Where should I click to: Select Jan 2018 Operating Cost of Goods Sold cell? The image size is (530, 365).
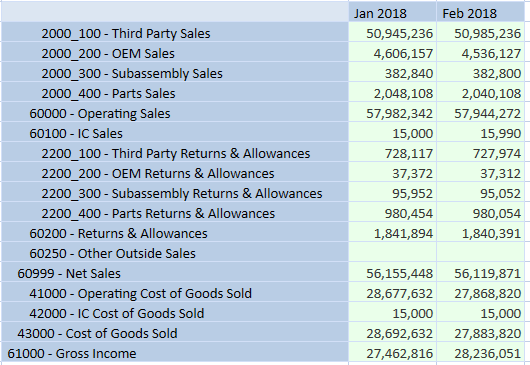pos(392,293)
